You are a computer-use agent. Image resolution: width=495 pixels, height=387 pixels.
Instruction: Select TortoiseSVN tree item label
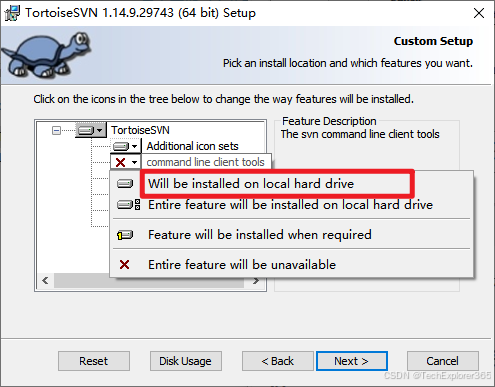pyautogui.click(x=140, y=130)
